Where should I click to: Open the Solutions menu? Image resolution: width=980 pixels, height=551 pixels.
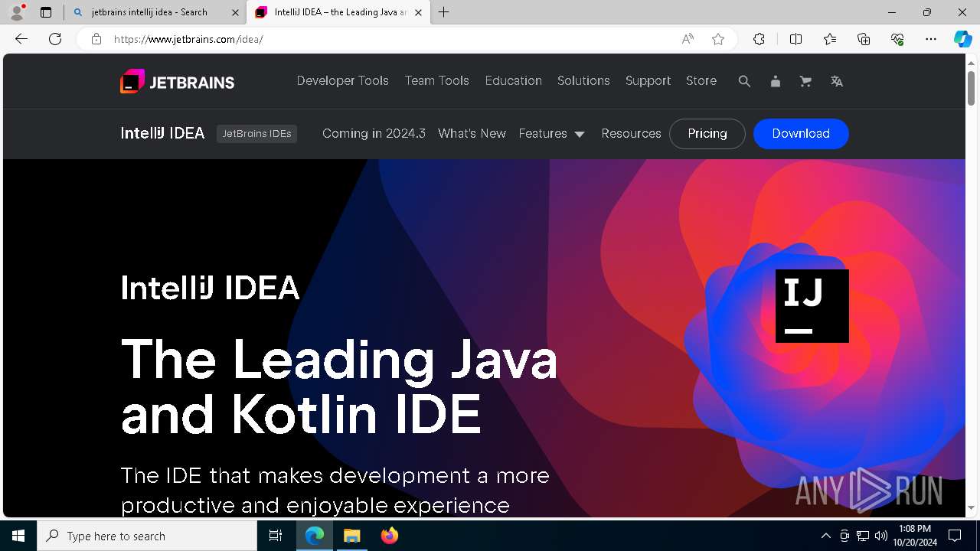[x=583, y=80]
